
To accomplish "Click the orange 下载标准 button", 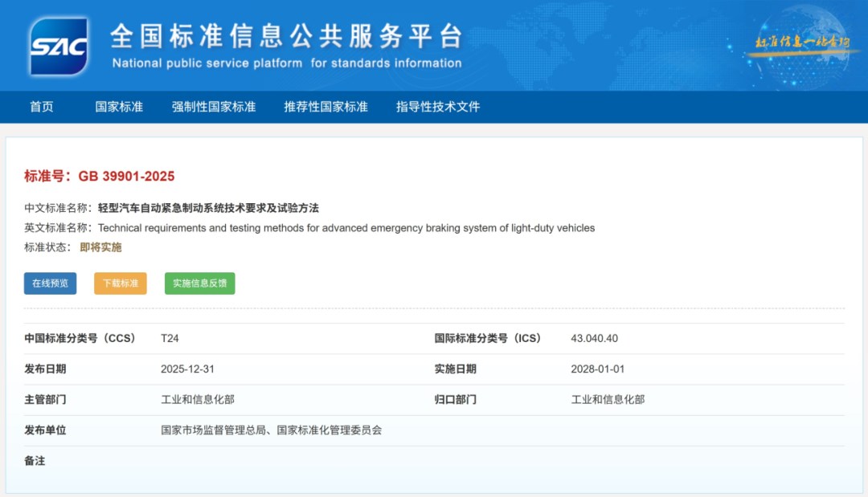I will click(x=121, y=283).
